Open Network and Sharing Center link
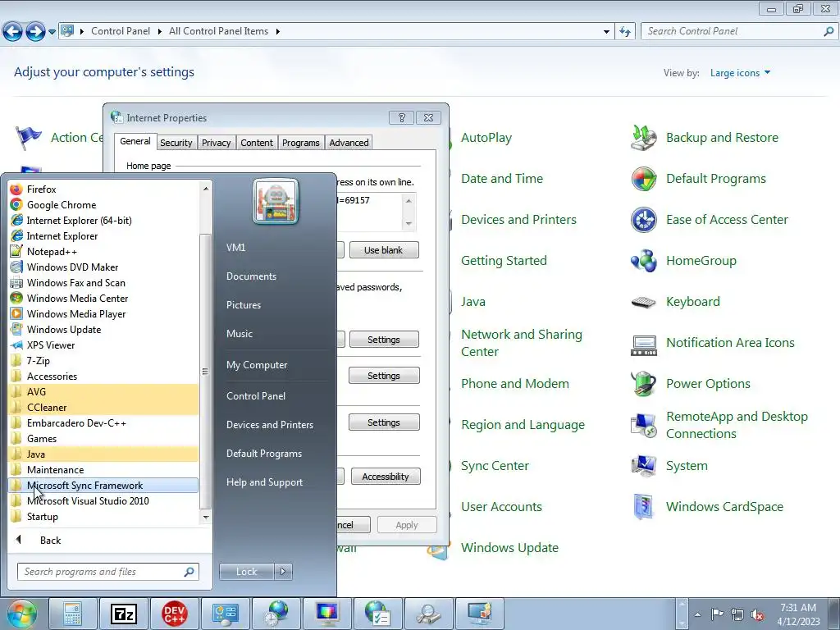Image resolution: width=840 pixels, height=630 pixels. pyautogui.click(x=521, y=343)
